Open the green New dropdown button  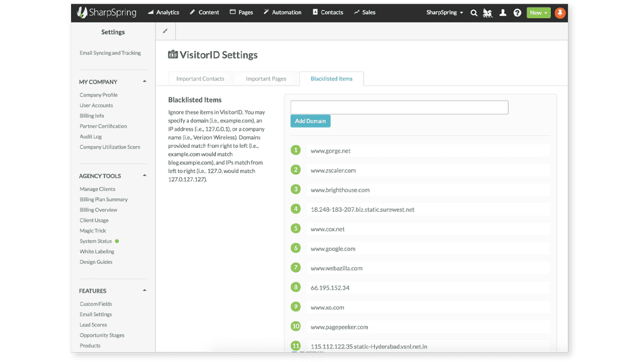click(538, 13)
